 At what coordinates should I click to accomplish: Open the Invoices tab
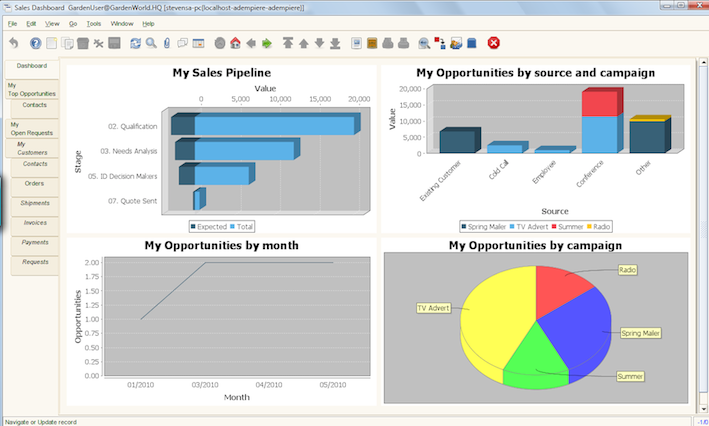[35, 222]
